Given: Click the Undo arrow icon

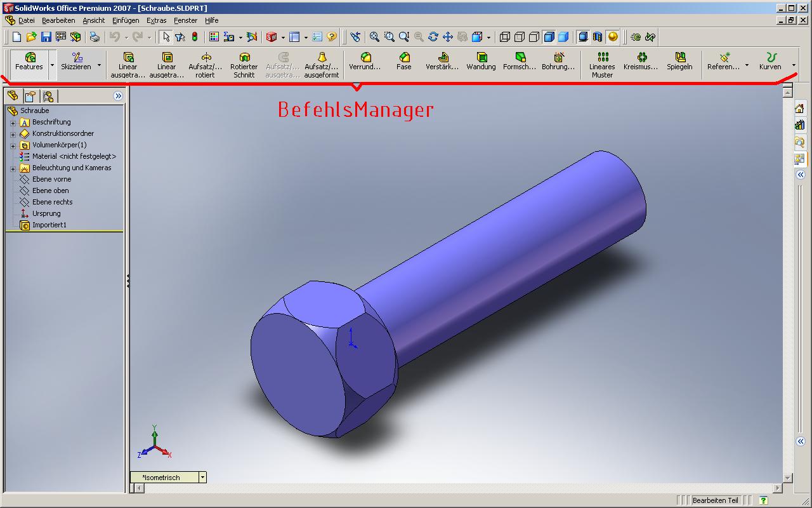Looking at the screenshot, I should 115,37.
